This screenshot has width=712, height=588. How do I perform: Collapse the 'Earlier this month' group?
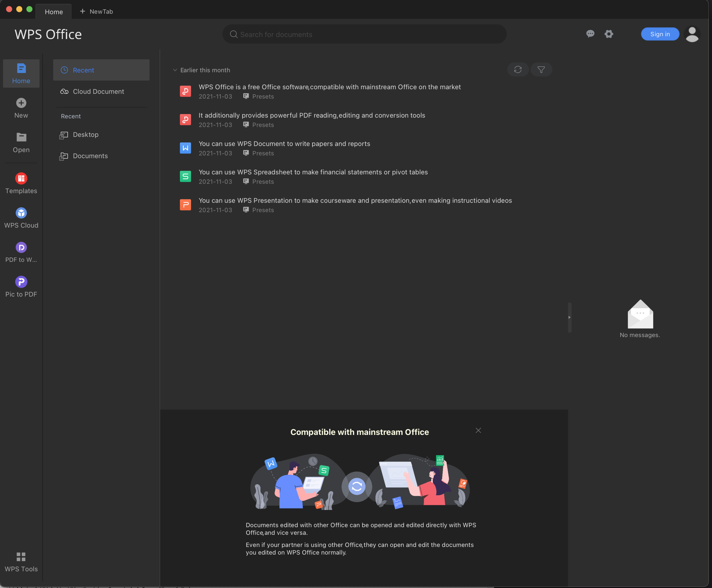[175, 70]
